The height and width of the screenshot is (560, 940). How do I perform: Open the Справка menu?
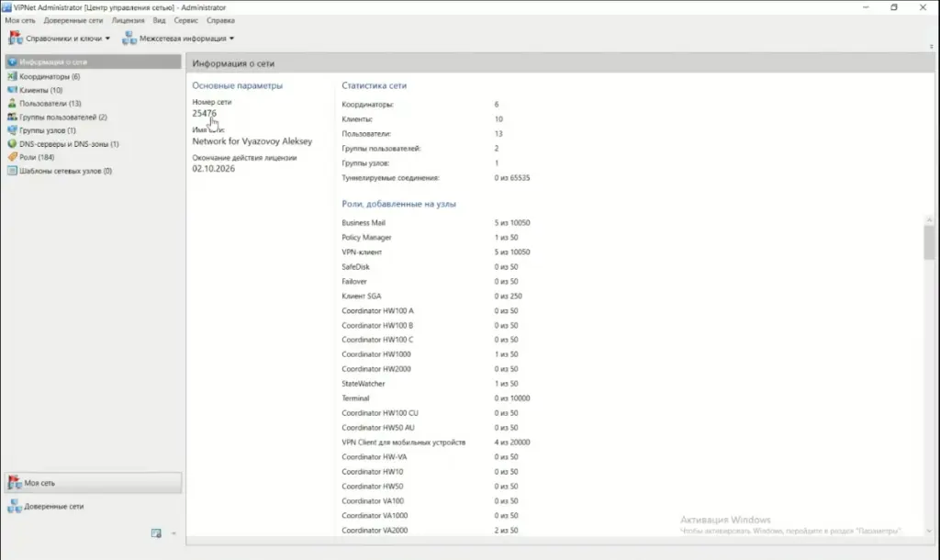tap(220, 20)
